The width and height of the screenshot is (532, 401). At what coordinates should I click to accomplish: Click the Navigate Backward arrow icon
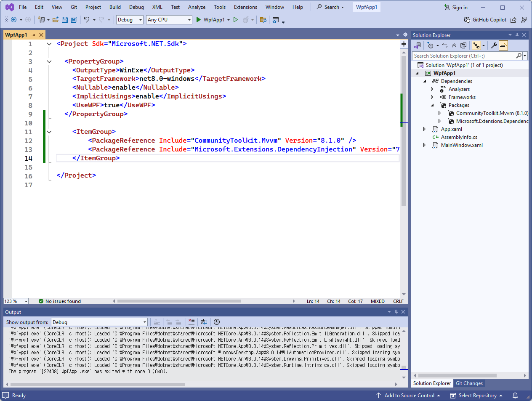(14, 20)
